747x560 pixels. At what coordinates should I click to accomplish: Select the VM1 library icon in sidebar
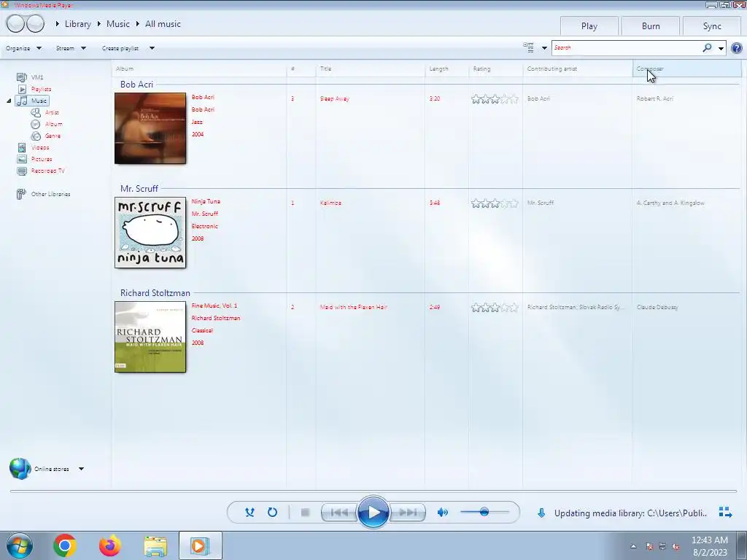(22, 77)
